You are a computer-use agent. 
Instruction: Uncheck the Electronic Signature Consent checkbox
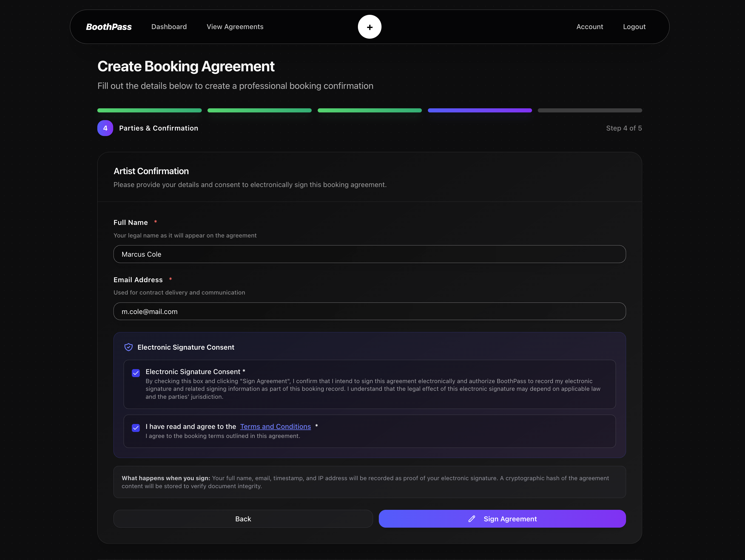(136, 373)
